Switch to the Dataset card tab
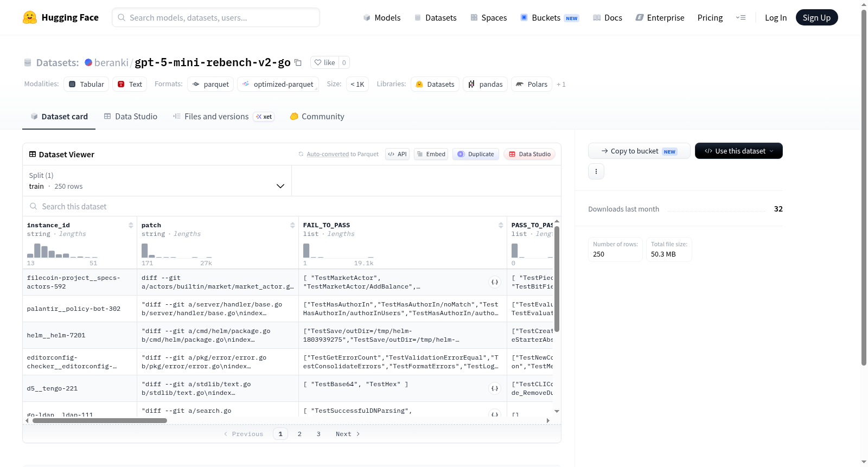 (x=59, y=116)
